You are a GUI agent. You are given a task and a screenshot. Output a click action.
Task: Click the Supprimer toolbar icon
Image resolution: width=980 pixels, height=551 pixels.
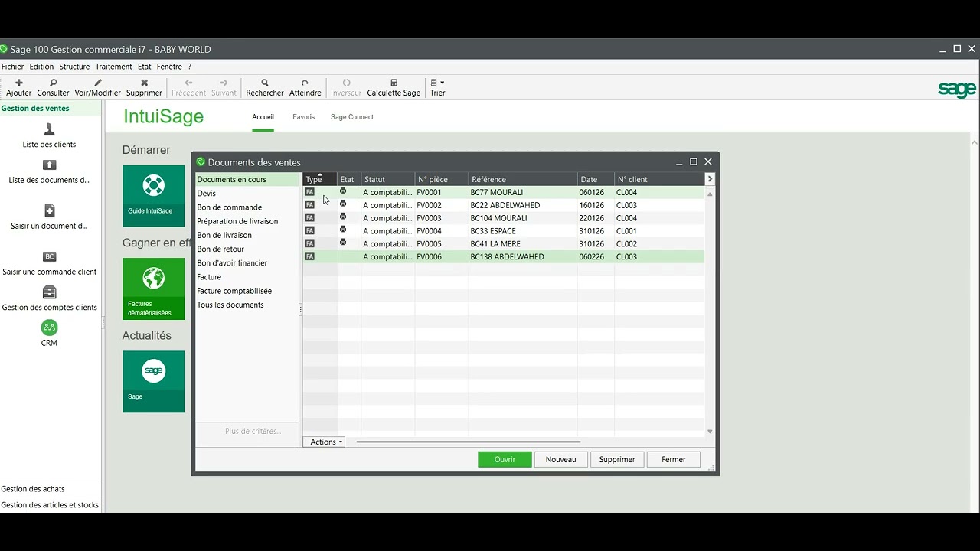[x=144, y=83]
